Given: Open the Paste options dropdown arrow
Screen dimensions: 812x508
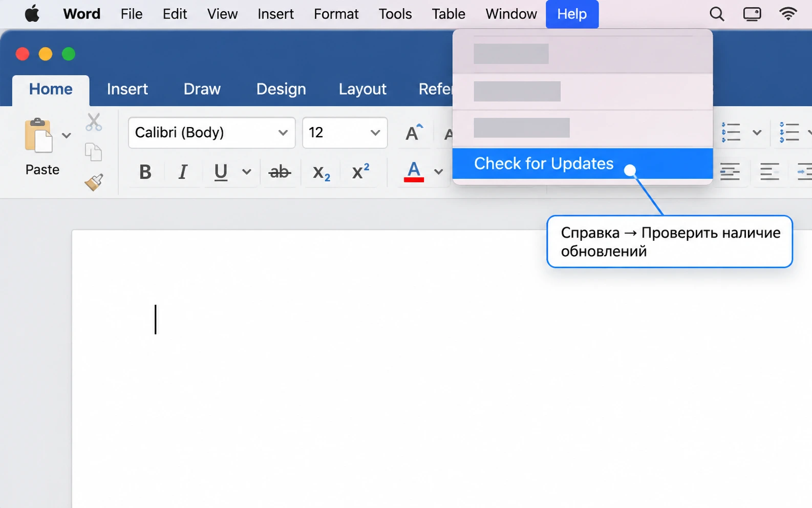Looking at the screenshot, I should [x=67, y=135].
